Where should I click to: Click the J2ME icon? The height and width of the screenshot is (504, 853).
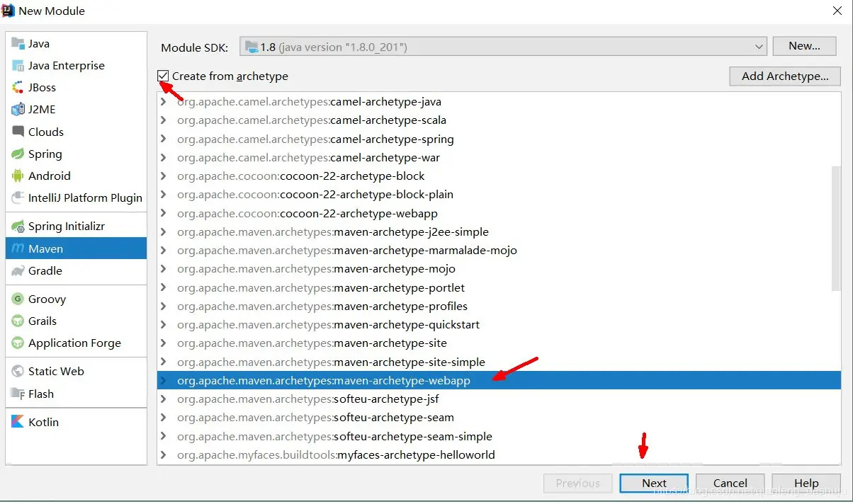pos(18,109)
